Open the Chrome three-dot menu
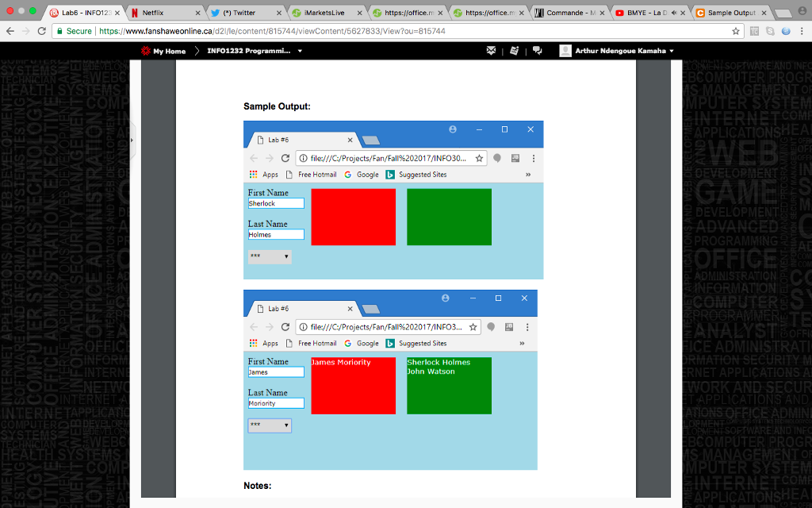The height and width of the screenshot is (508, 812). click(802, 31)
